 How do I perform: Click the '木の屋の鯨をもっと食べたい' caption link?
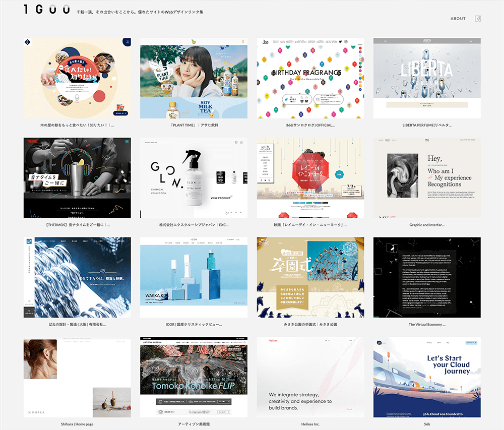click(77, 126)
